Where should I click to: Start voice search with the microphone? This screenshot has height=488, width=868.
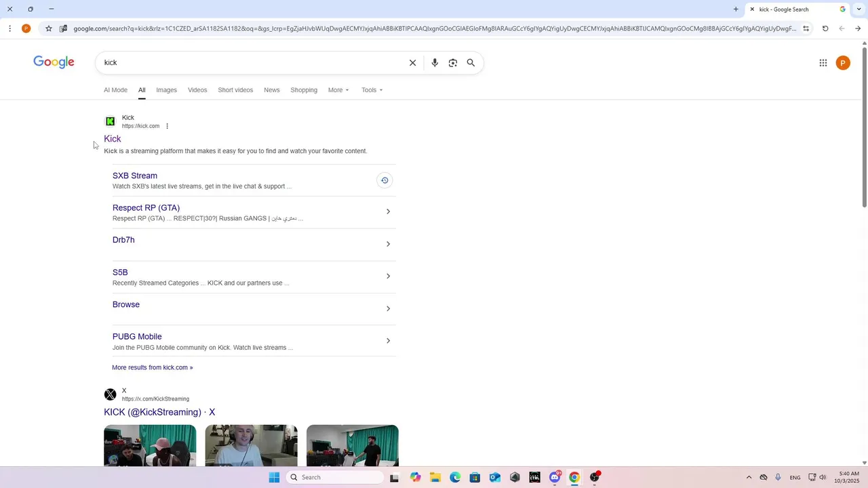tap(435, 63)
